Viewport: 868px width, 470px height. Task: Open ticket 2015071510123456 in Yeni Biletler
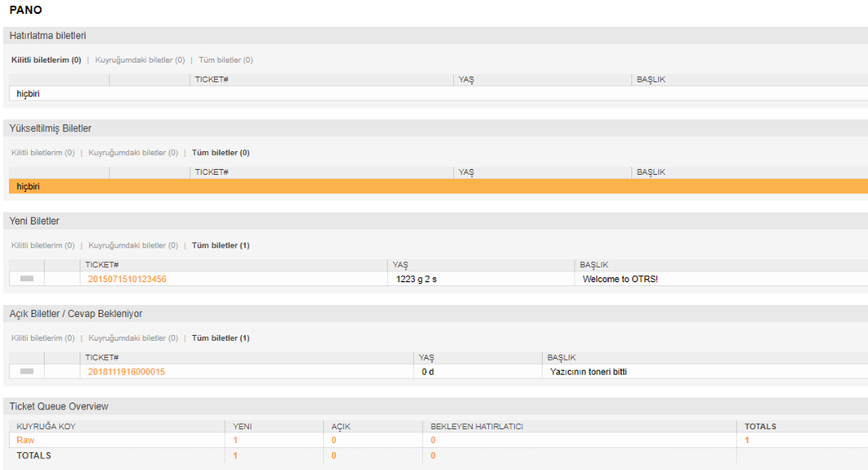click(127, 280)
